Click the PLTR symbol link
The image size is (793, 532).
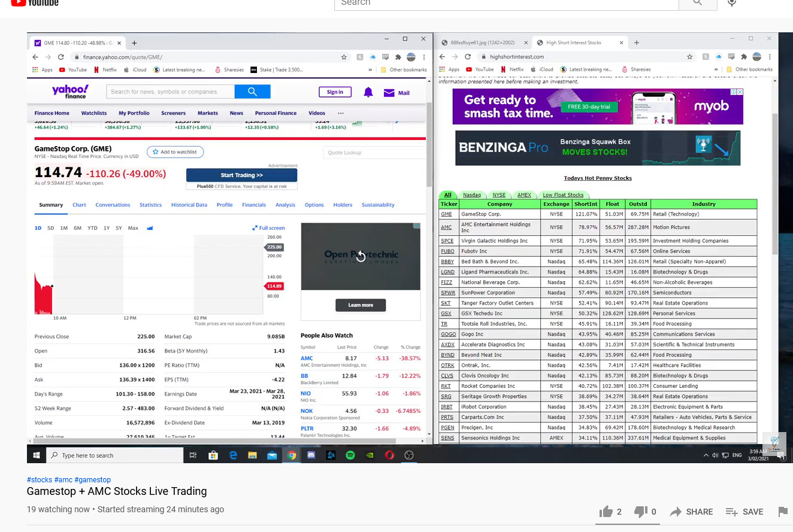(x=307, y=428)
